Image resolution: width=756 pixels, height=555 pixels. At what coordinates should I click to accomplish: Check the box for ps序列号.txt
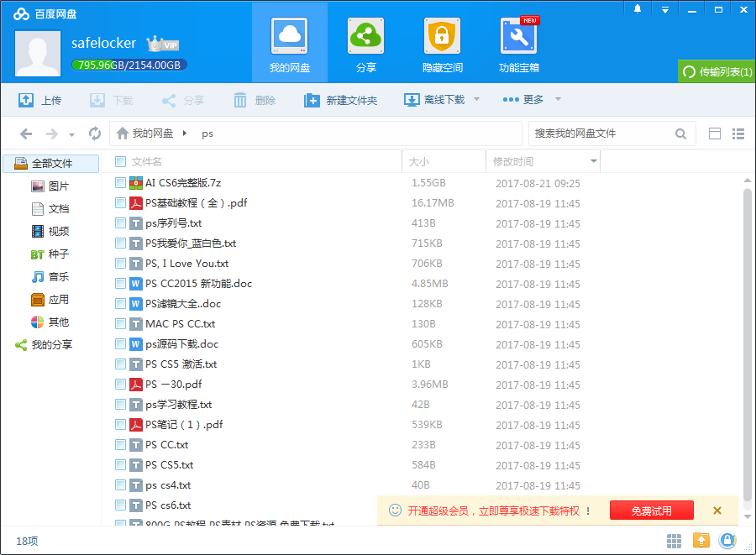click(x=120, y=223)
